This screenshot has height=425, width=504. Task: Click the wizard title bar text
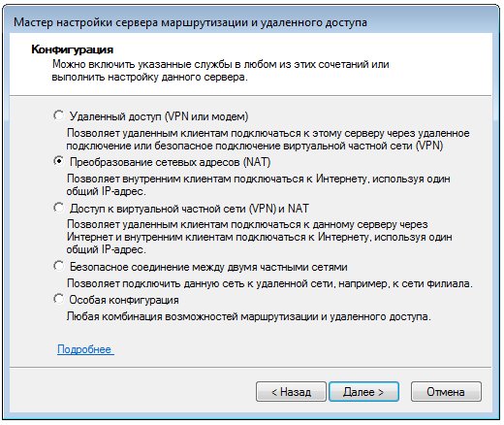point(190,22)
